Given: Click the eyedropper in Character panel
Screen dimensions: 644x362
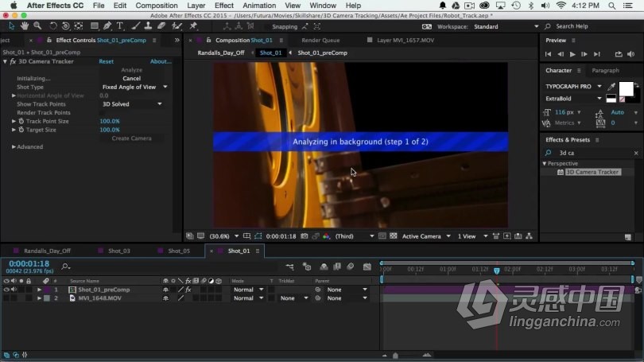Looking at the screenshot, I should coord(611,86).
